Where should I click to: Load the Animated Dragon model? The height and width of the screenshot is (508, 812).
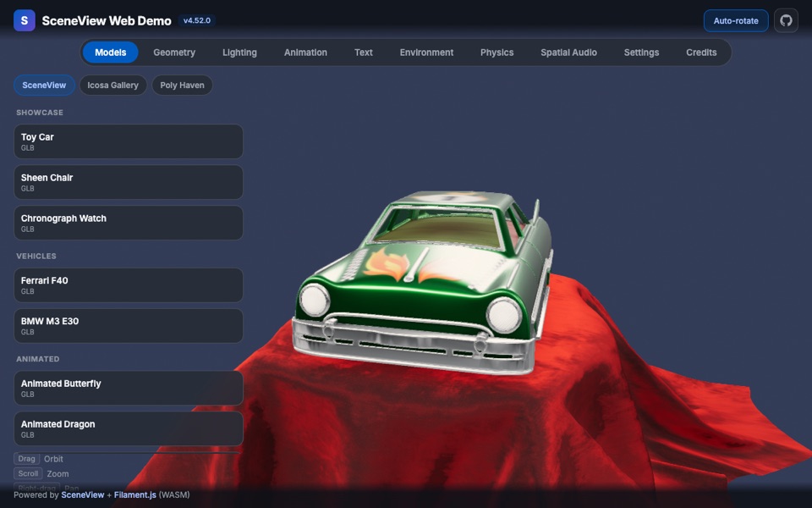point(129,428)
